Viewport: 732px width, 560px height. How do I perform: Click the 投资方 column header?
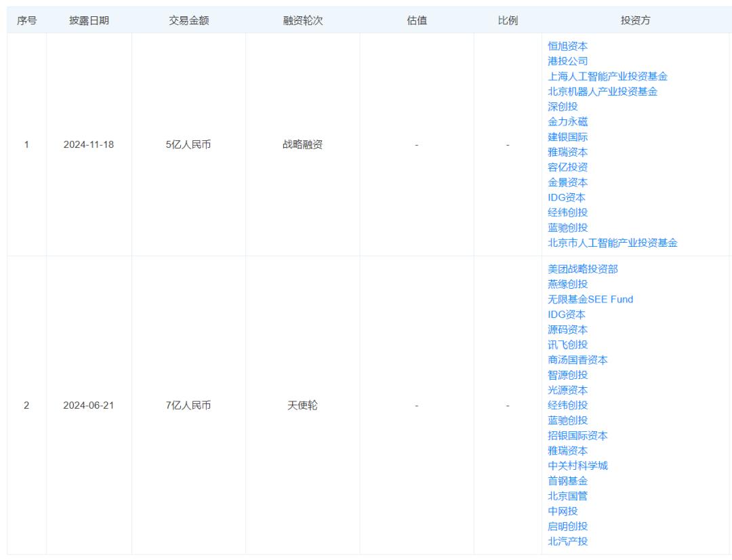click(x=635, y=20)
